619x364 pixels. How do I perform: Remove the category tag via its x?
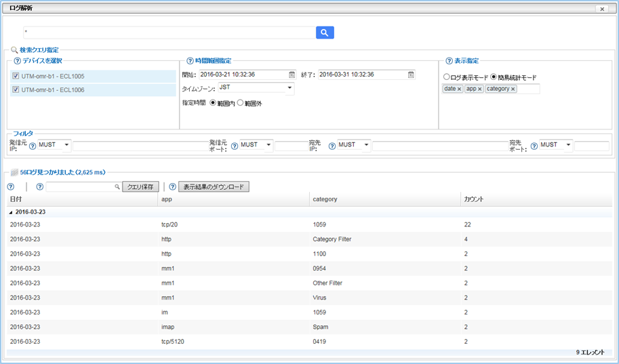click(x=513, y=89)
